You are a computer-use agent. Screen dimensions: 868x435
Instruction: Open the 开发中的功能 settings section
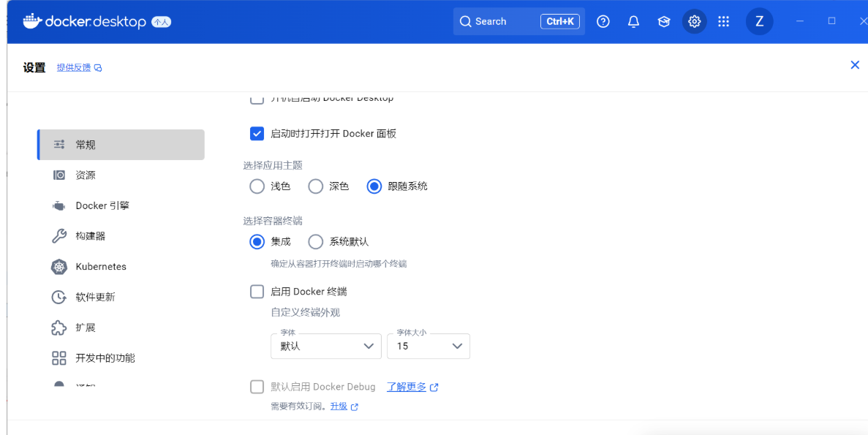click(x=121, y=358)
